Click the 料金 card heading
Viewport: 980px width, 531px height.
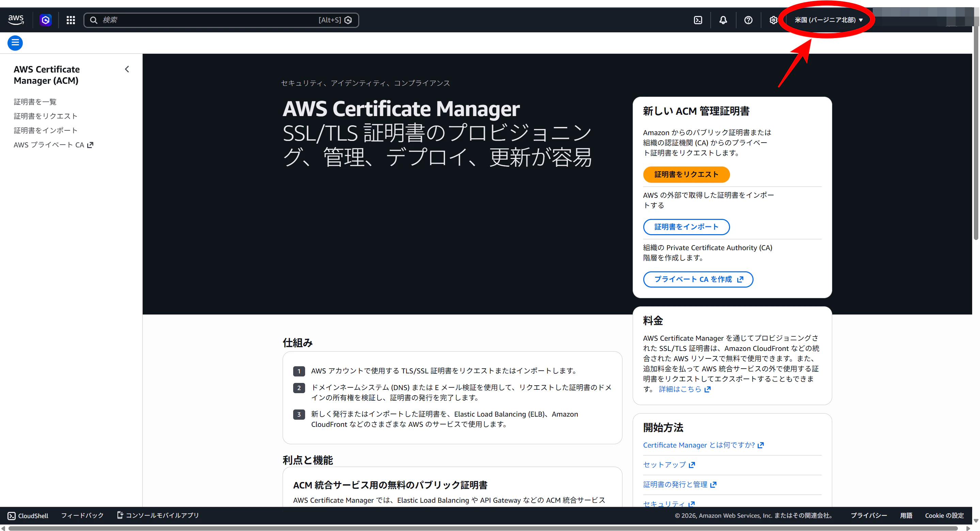click(653, 321)
